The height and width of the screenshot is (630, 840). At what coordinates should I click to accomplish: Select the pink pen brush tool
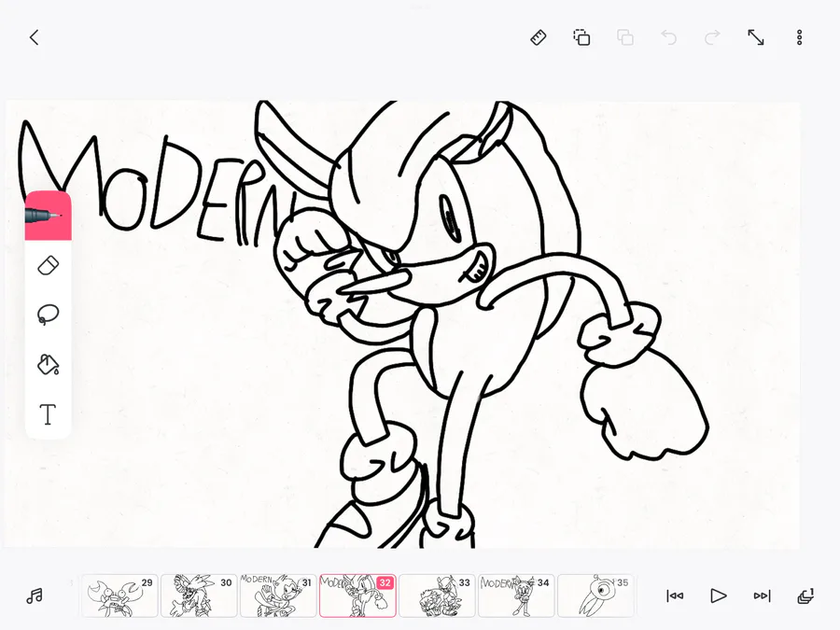(x=49, y=216)
